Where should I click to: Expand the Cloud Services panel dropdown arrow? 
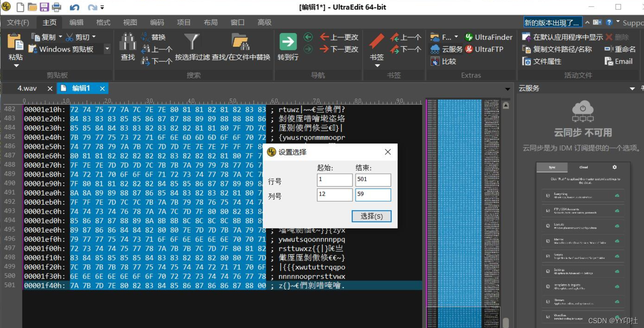coord(632,89)
